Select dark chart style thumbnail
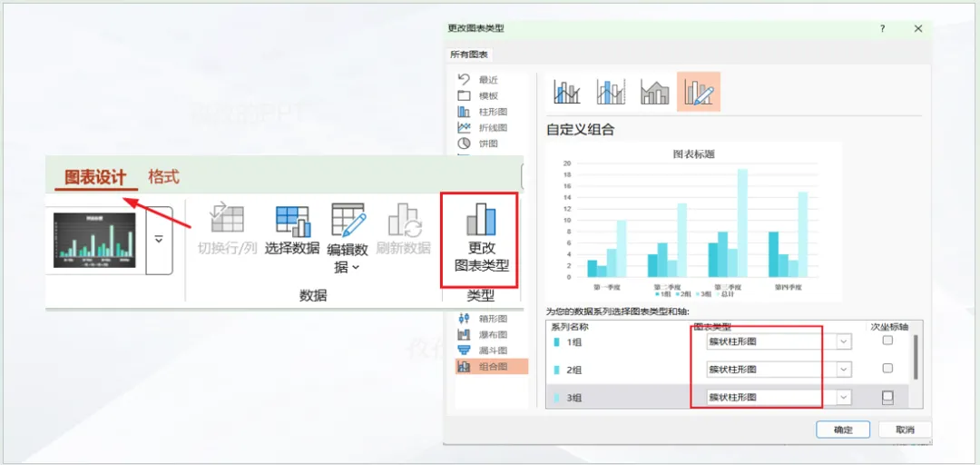980x465 pixels. 94,241
